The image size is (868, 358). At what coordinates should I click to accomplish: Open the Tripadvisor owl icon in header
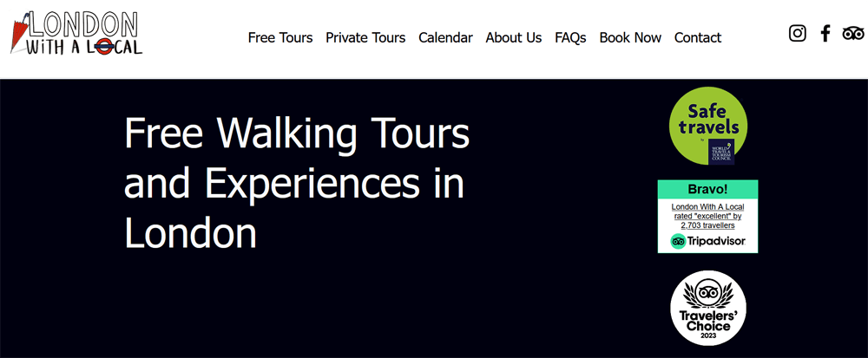click(x=853, y=34)
